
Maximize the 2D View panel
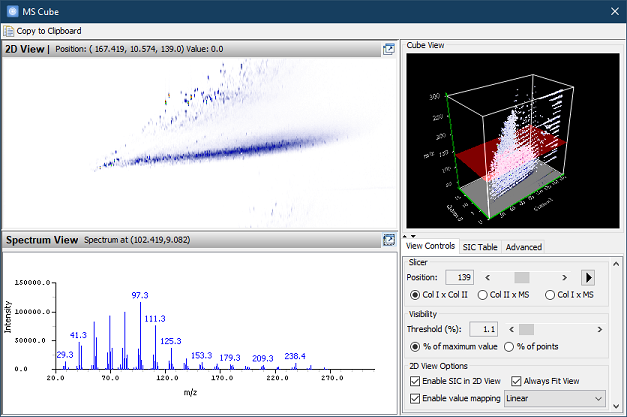click(389, 49)
